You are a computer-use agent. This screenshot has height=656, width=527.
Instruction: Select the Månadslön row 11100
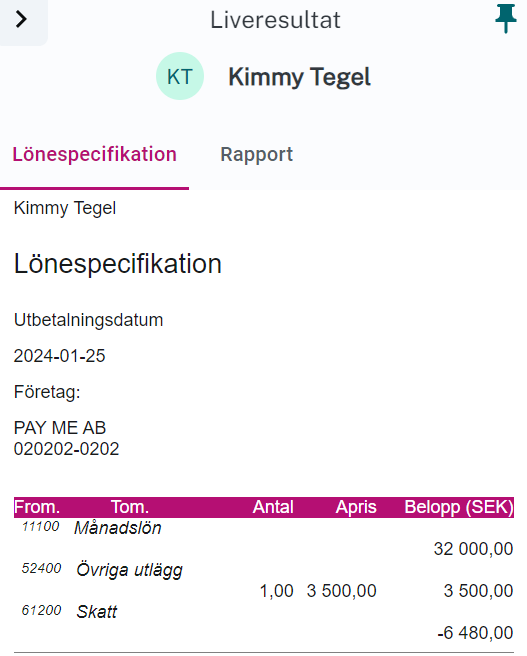click(x=264, y=538)
